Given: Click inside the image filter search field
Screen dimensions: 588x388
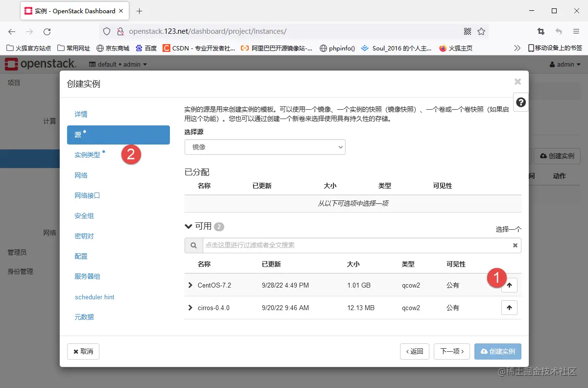Looking at the screenshot, I should (343, 245).
